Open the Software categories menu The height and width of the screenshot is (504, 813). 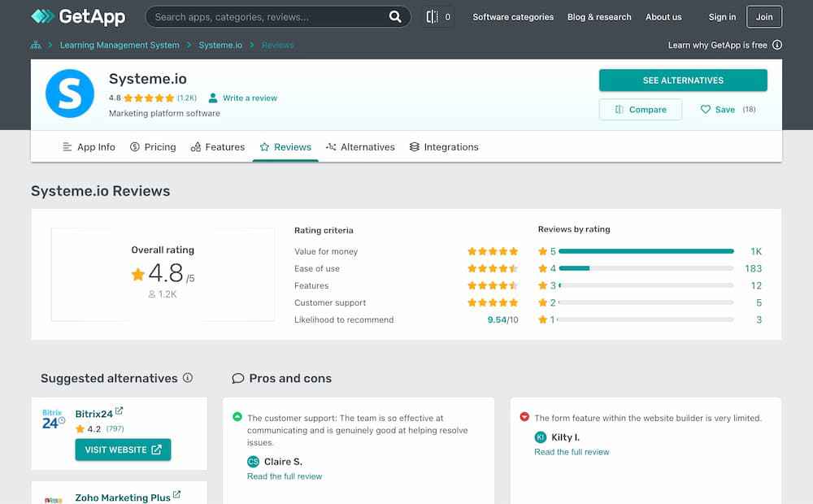click(x=513, y=17)
